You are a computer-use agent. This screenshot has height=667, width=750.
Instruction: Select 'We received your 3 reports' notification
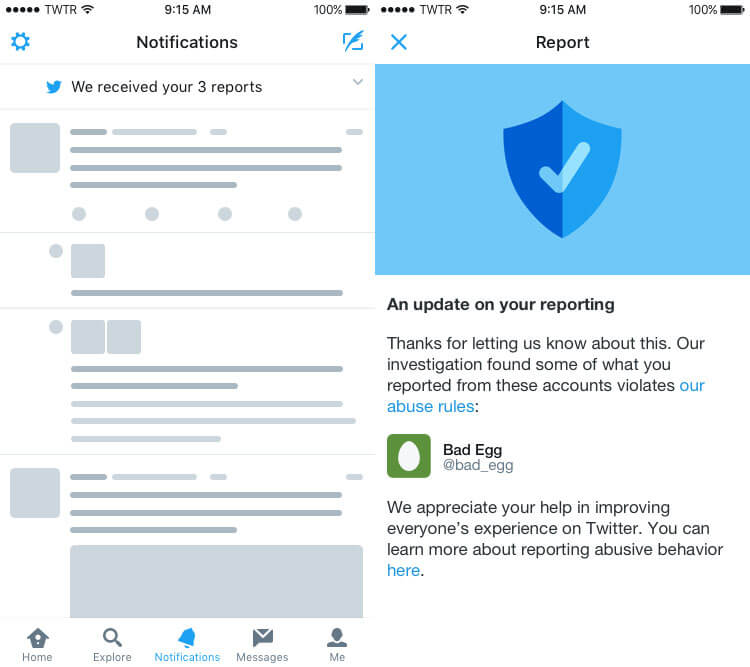[187, 87]
